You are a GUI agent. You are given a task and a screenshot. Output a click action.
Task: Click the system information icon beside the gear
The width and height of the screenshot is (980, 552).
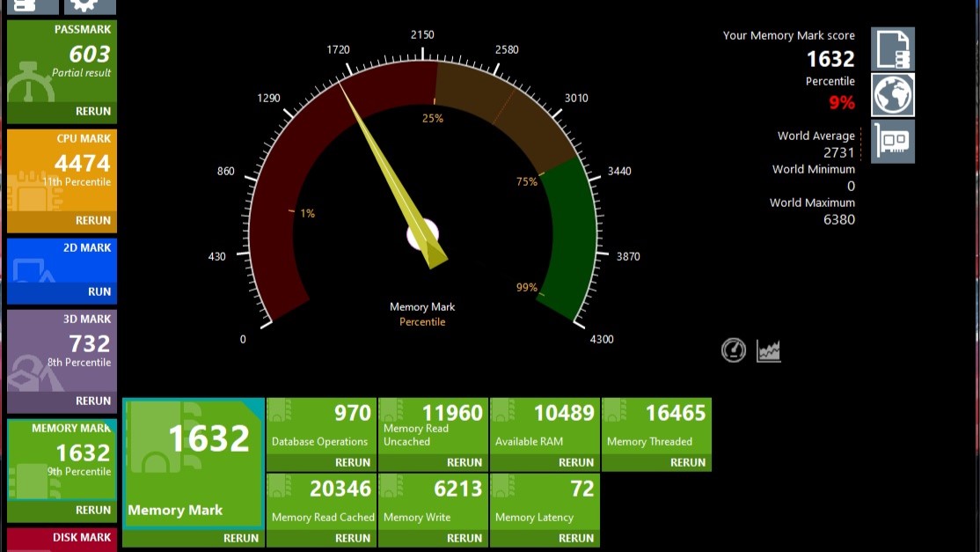[33, 6]
